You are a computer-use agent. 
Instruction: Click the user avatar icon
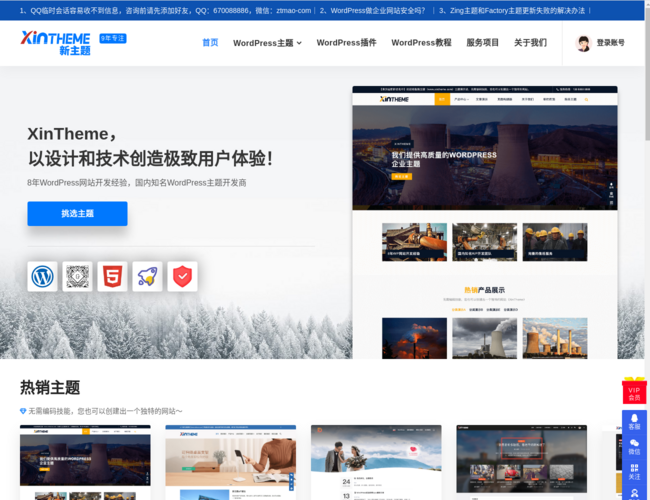tap(583, 43)
